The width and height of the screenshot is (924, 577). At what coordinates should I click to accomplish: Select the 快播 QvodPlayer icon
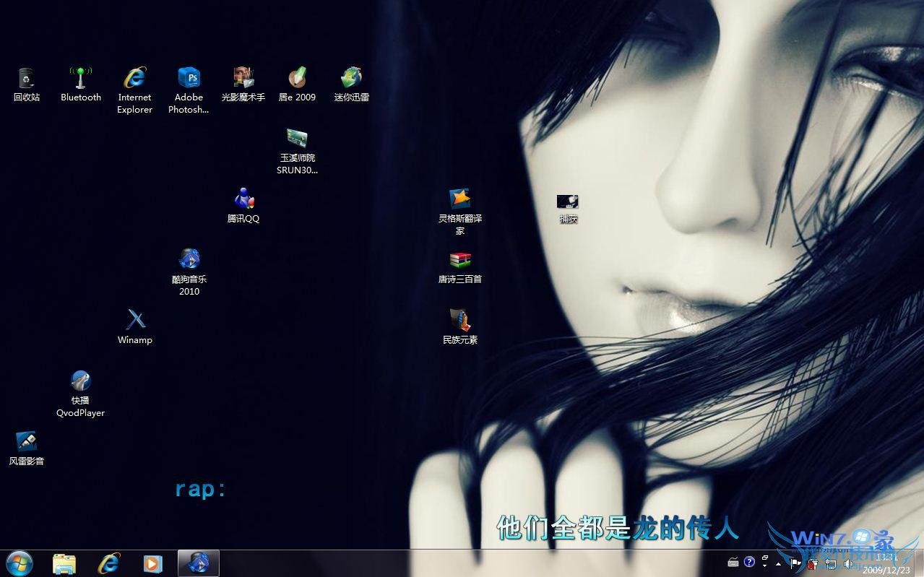click(81, 394)
